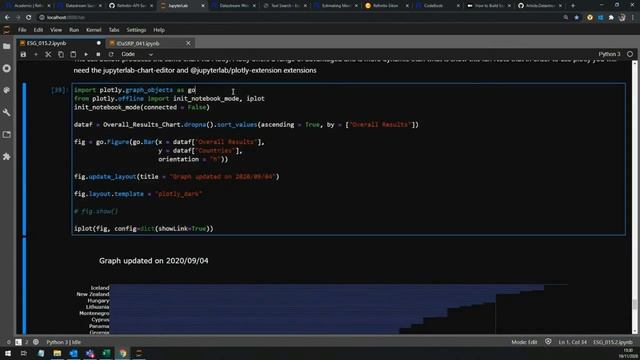Switch to the JupyterLab browser tab
The height and width of the screenshot is (360, 640).
(182, 6)
